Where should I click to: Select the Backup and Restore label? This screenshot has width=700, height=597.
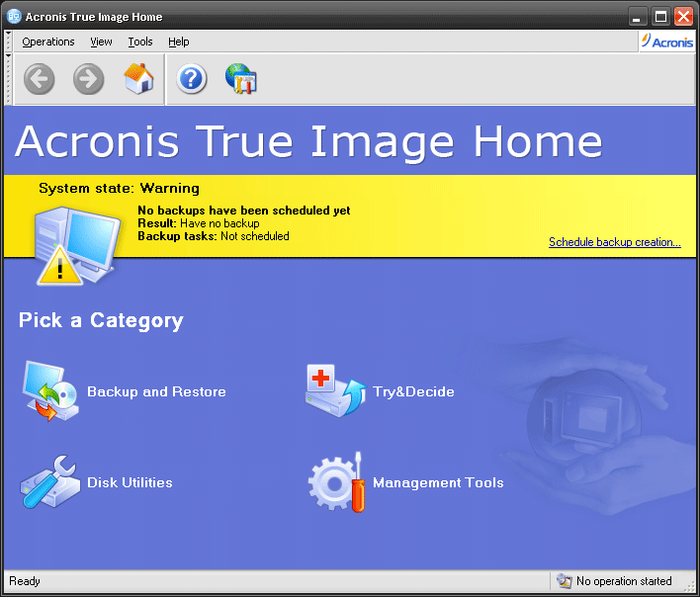click(156, 391)
